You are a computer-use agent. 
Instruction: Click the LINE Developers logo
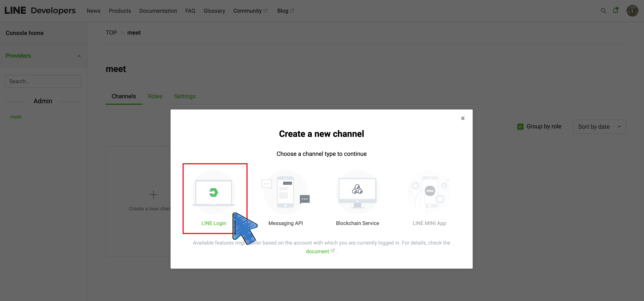pyautogui.click(x=40, y=11)
